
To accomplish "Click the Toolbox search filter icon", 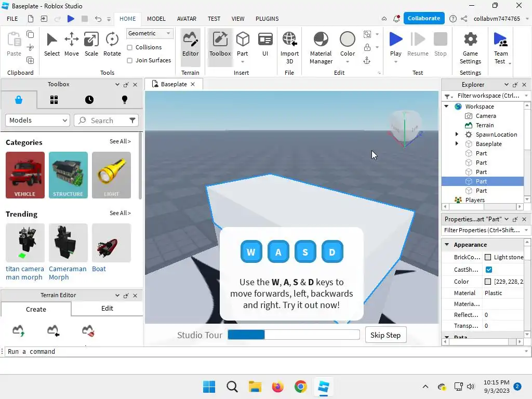I will 132,120.
